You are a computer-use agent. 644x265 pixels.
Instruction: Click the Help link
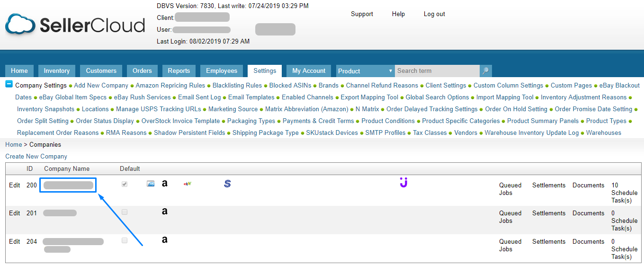pyautogui.click(x=398, y=14)
